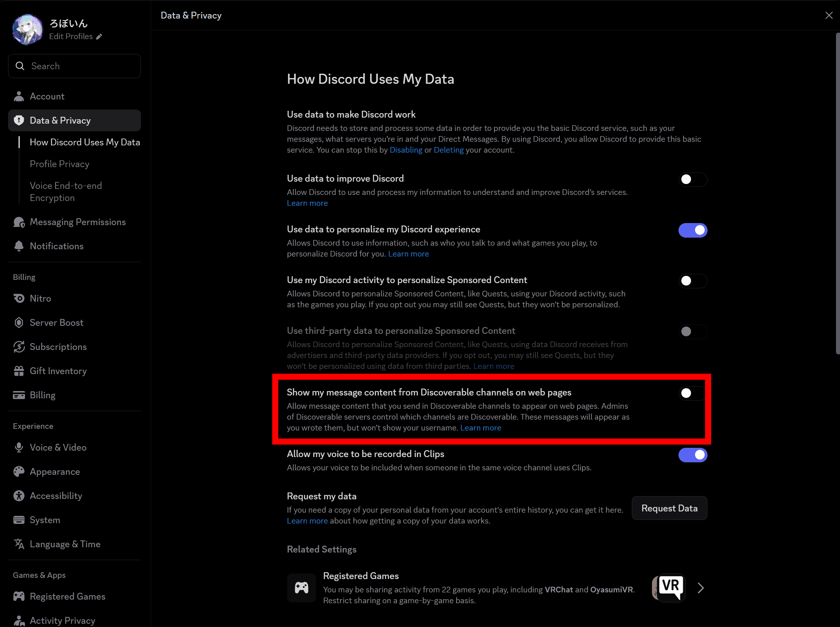Turn off 'Allow my voice to be recorded in Clips'
840x627 pixels.
(x=693, y=455)
